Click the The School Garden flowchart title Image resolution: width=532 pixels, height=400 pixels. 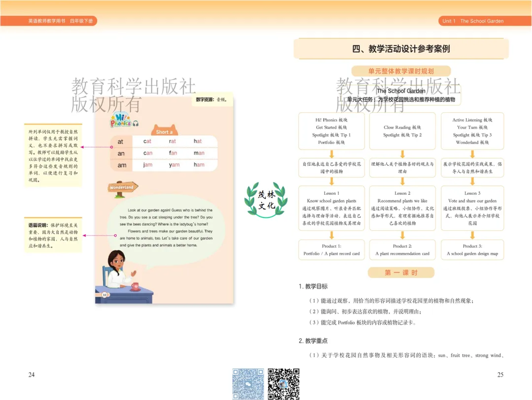pos(401,91)
